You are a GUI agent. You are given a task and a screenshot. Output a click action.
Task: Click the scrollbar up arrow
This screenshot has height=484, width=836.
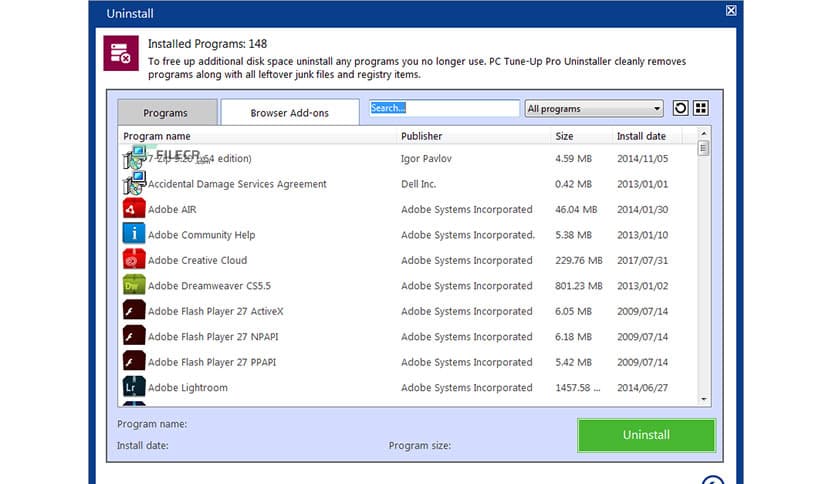pos(704,133)
